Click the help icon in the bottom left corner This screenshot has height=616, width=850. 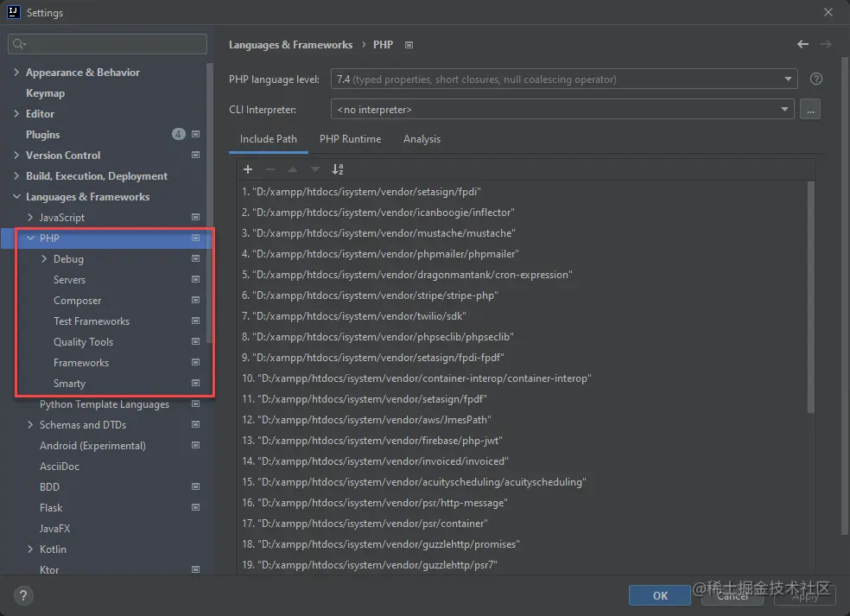(x=22, y=595)
